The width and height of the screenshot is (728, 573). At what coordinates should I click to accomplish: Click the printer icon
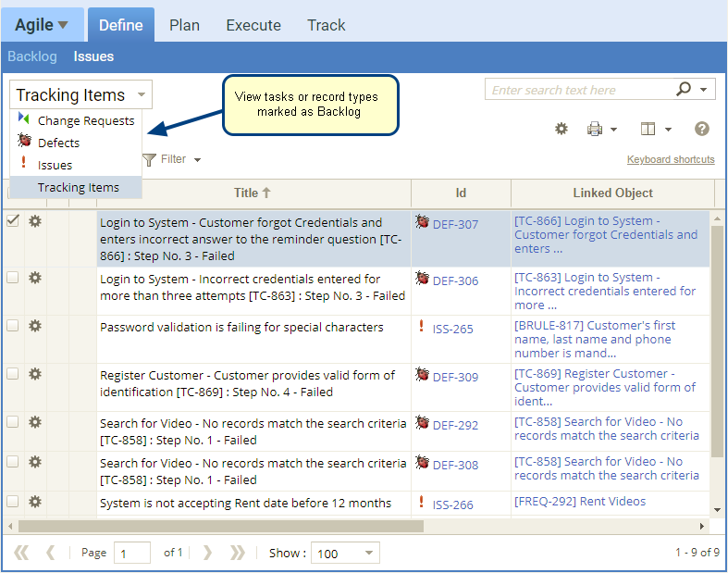point(596,129)
